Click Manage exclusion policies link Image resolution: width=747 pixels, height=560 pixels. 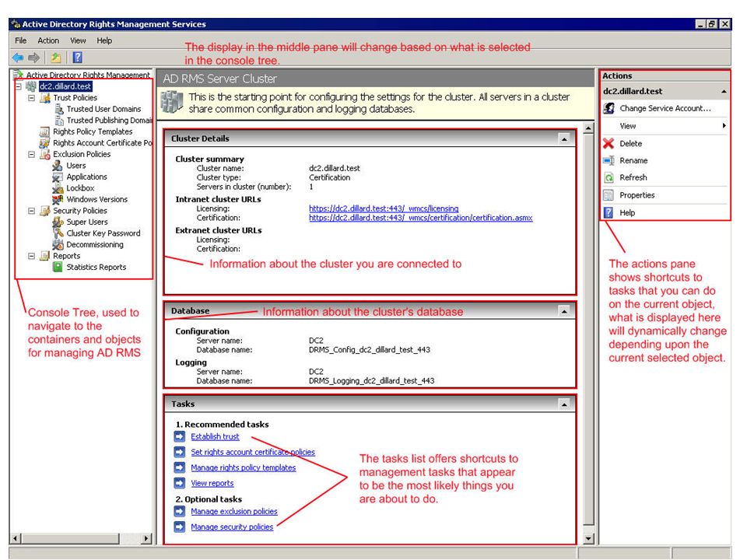tap(234, 512)
